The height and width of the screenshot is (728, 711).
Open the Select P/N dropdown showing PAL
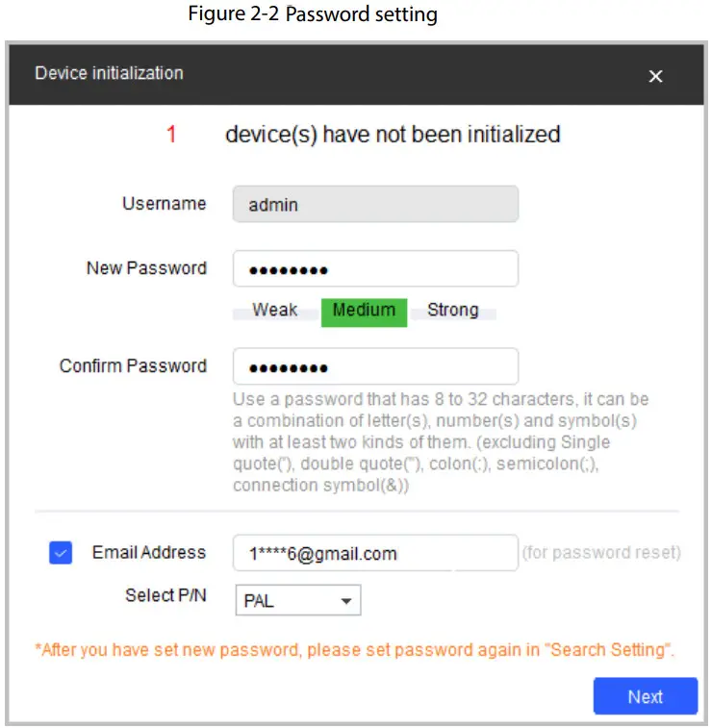point(298,601)
